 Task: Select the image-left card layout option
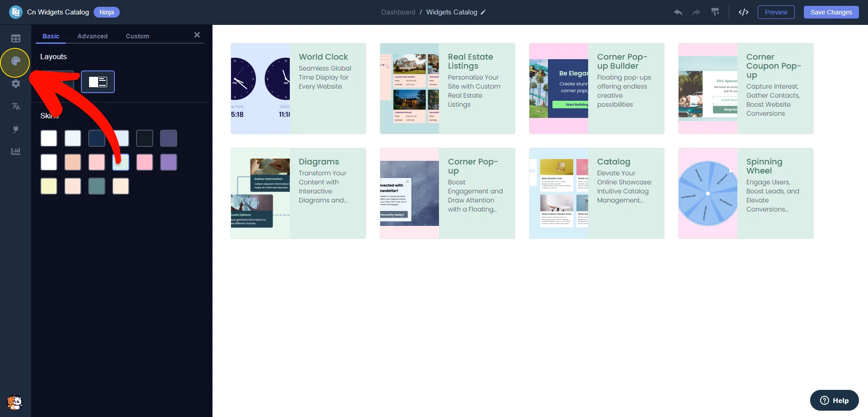point(98,82)
